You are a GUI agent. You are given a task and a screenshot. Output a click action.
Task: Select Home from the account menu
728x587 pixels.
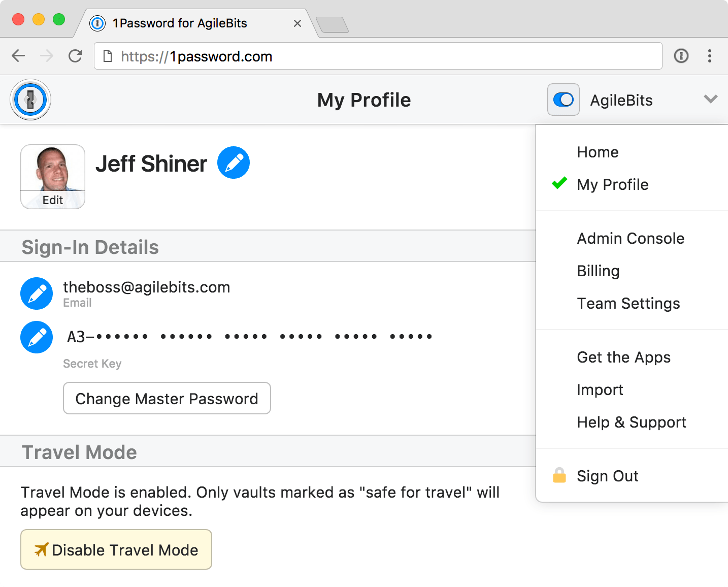click(x=598, y=152)
